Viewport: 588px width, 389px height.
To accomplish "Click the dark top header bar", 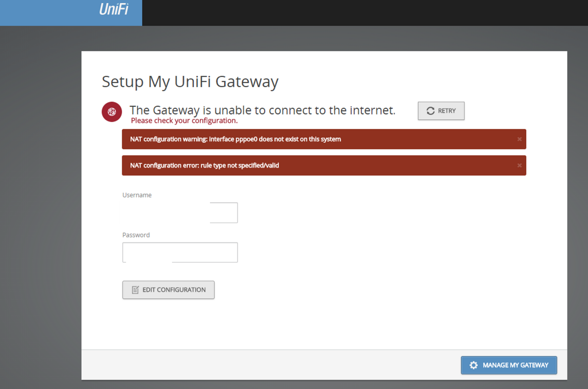I will [365, 13].
